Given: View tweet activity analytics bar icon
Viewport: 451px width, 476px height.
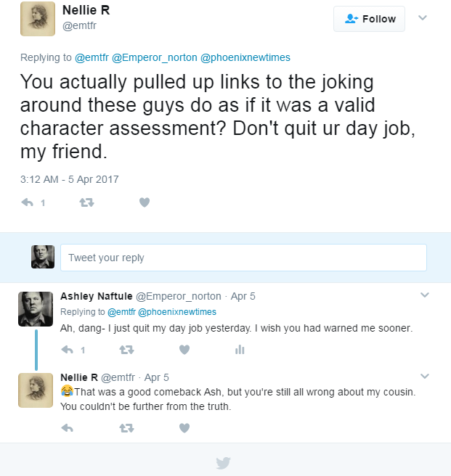Looking at the screenshot, I should point(240,350).
